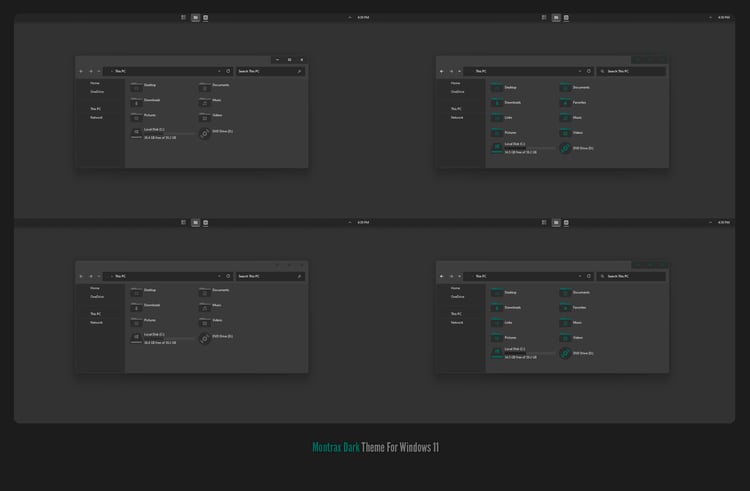
Task: Open Start button on bottom-right panel taskbar
Action: point(544,223)
